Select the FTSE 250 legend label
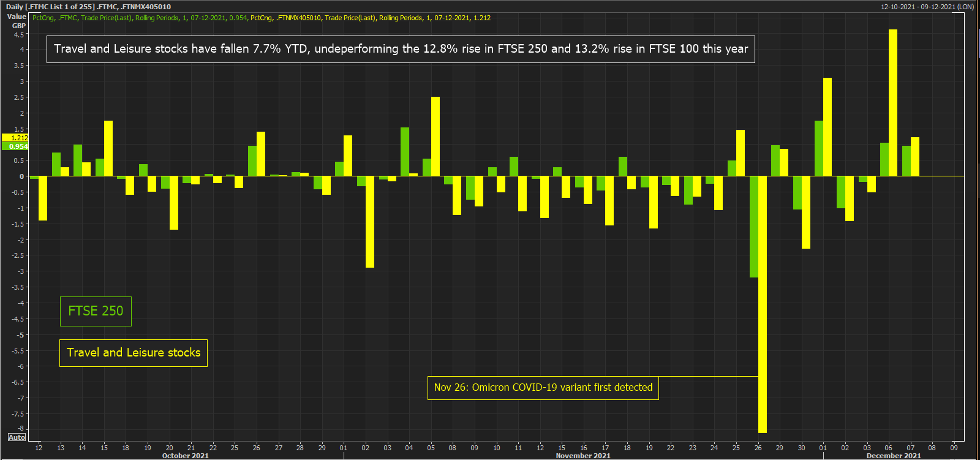This screenshot has width=980, height=460. pos(96,311)
